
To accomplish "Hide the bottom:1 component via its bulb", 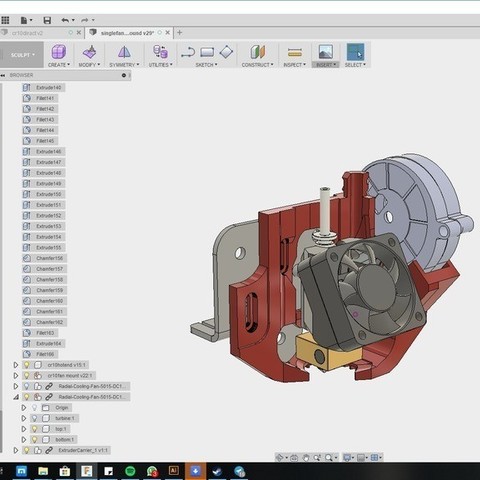I will tap(34, 440).
